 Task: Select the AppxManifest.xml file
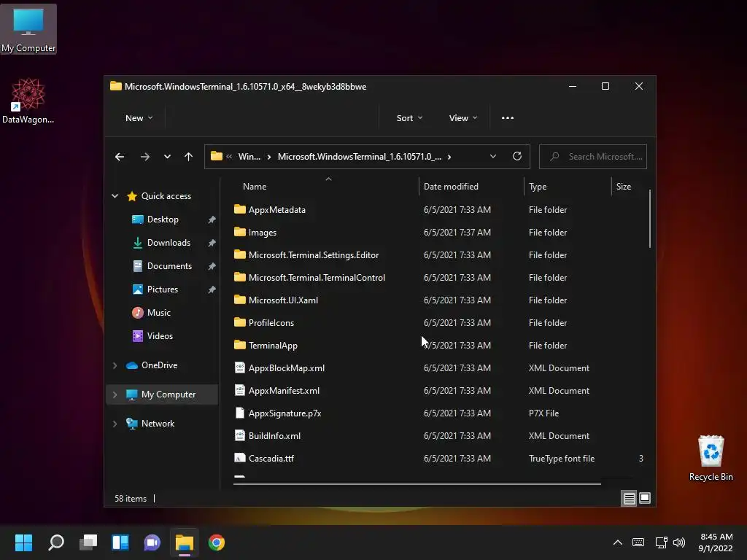(x=284, y=391)
